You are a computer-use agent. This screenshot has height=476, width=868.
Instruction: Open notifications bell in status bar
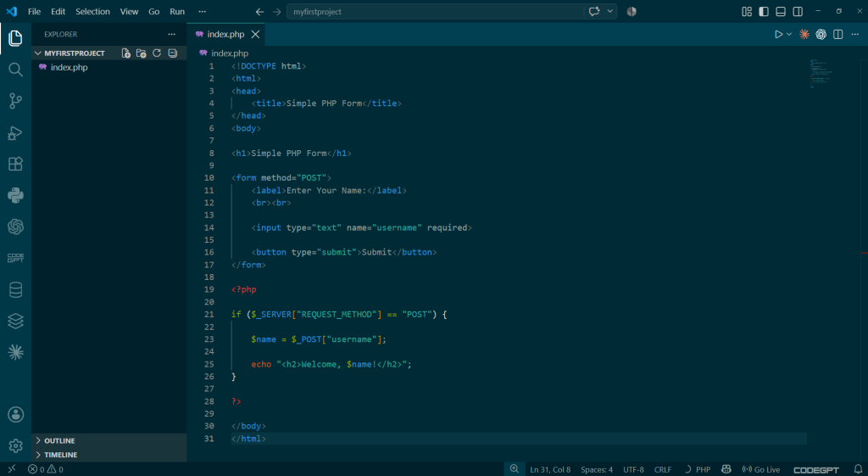point(858,469)
